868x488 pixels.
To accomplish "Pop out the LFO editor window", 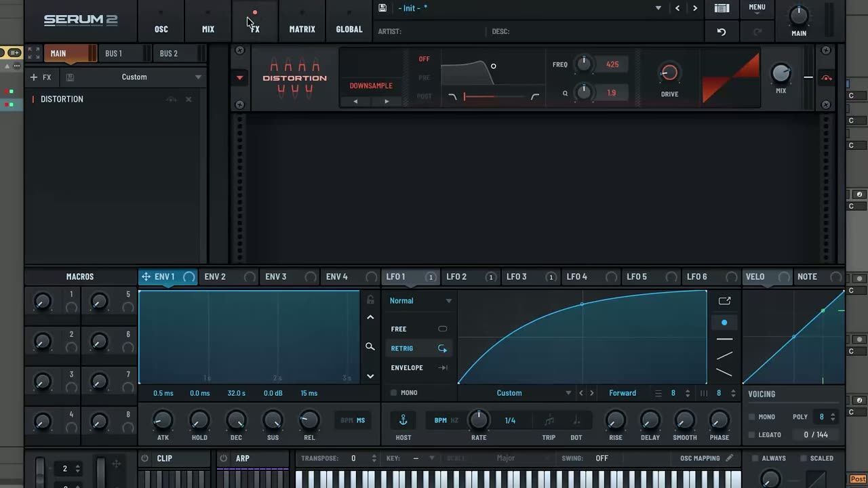I will (x=724, y=301).
